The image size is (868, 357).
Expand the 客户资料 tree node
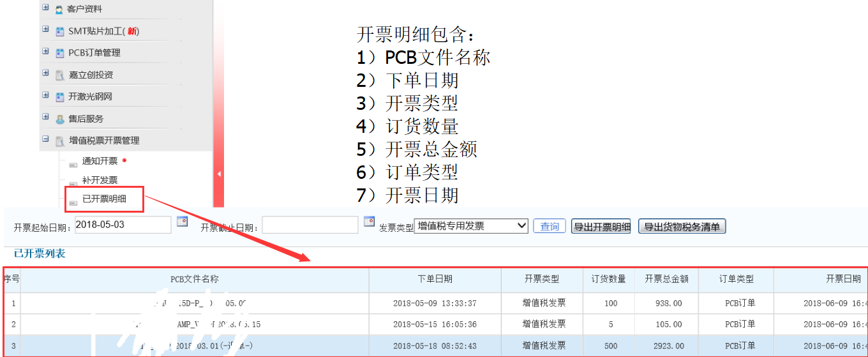tap(45, 8)
